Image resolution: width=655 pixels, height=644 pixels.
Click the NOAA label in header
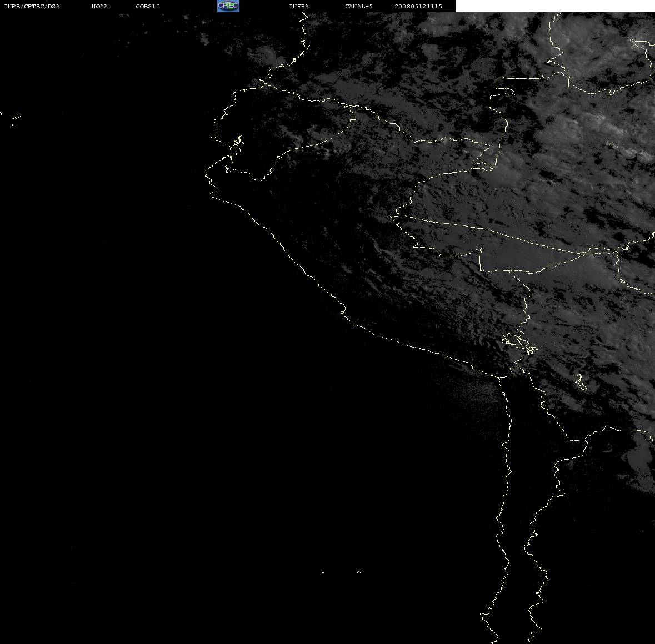[99, 6]
